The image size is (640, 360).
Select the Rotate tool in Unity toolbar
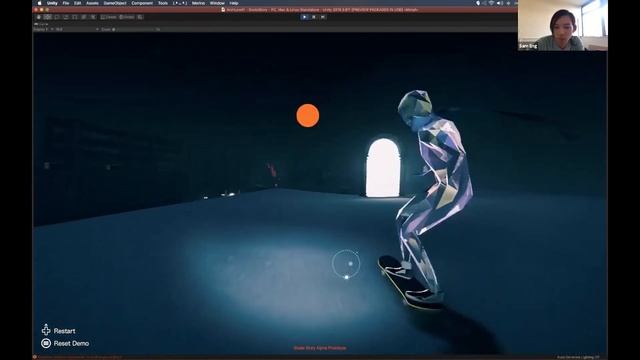(57, 17)
